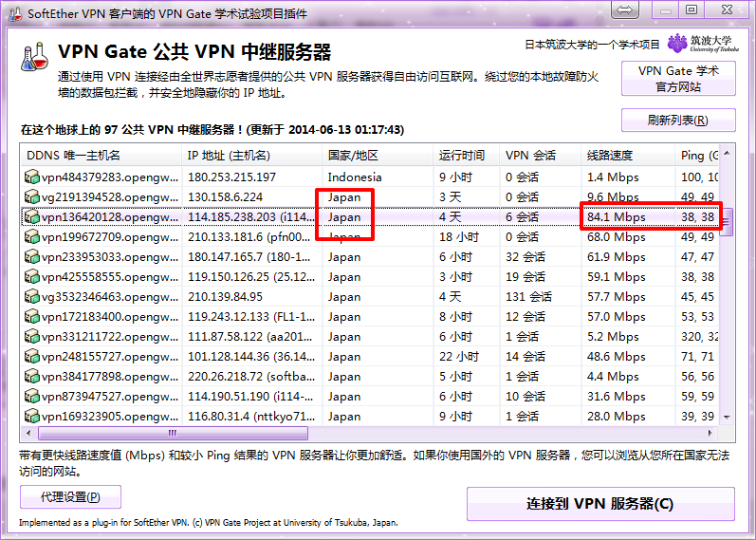
Task: Click the 运行时间 column header
Action: click(x=462, y=156)
